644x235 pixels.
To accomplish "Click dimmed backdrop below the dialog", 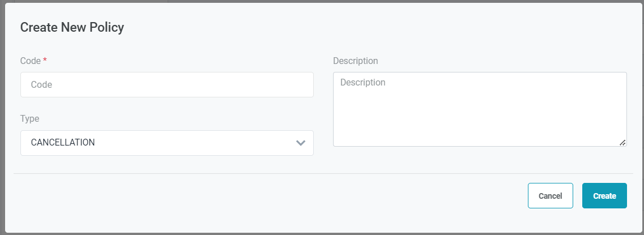I will [322, 233].
